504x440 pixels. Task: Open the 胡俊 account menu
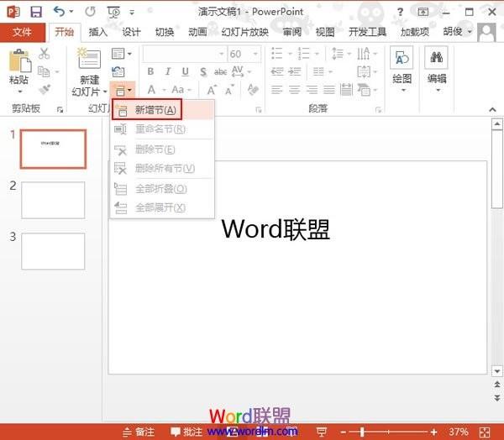[457, 32]
